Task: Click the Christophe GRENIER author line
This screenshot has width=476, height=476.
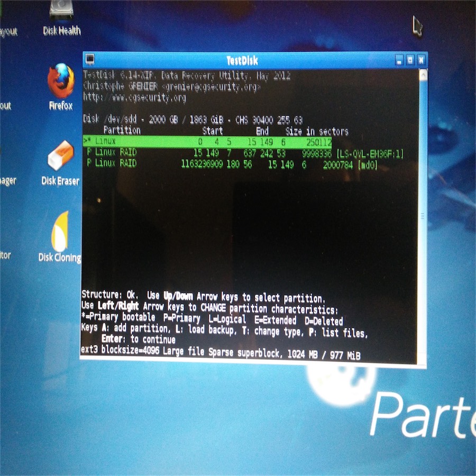Action: tap(171, 87)
